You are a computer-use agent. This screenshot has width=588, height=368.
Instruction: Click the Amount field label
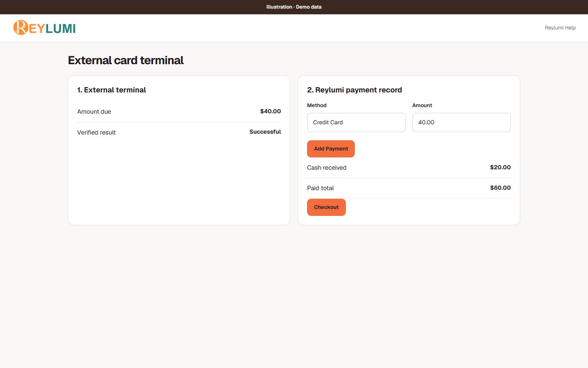tap(422, 105)
